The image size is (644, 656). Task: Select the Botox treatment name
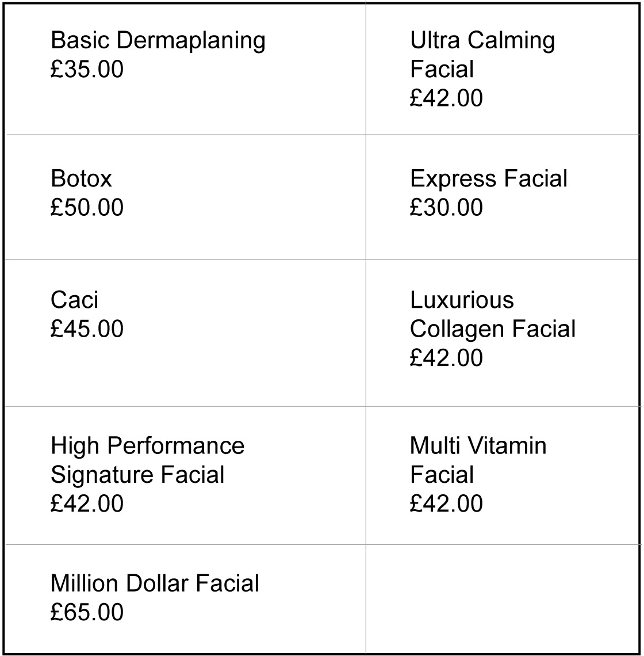[x=81, y=179]
